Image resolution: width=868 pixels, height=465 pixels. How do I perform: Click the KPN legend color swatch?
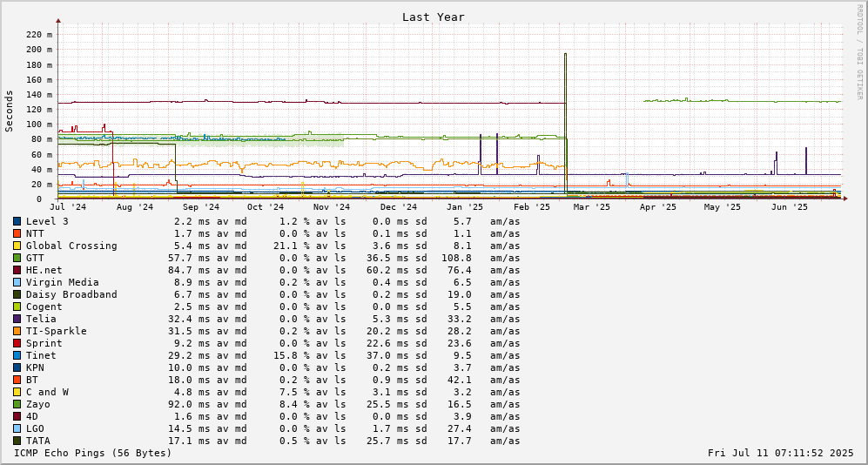[x=17, y=367]
